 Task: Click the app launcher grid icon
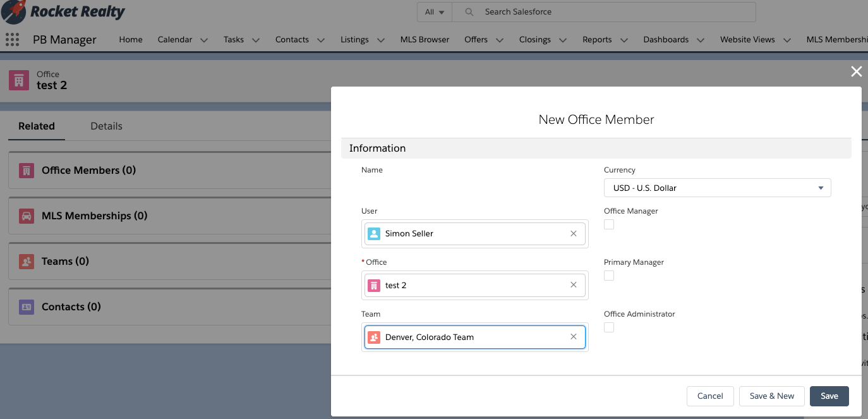click(11, 40)
